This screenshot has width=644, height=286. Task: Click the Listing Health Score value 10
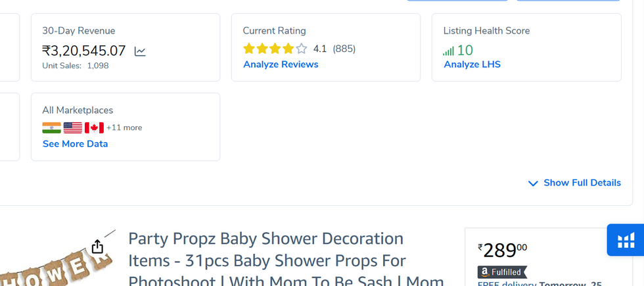coord(465,51)
